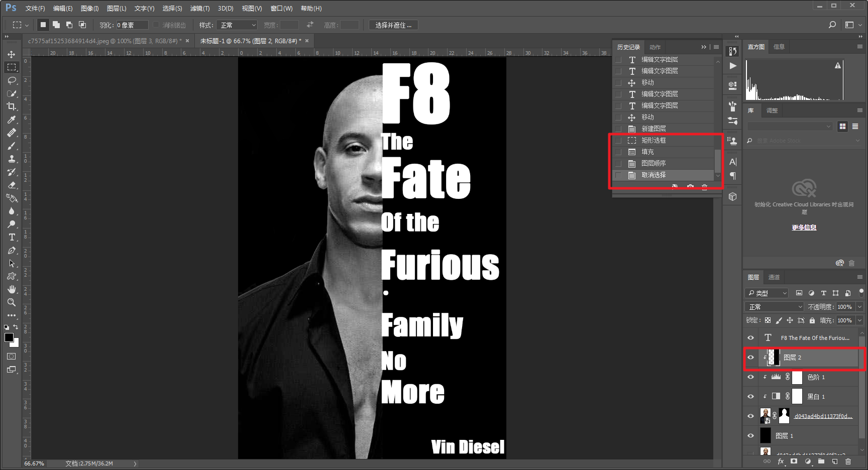Toggle visibility of 色阶 1 layer
Image resolution: width=868 pixels, height=470 pixels.
(750, 377)
